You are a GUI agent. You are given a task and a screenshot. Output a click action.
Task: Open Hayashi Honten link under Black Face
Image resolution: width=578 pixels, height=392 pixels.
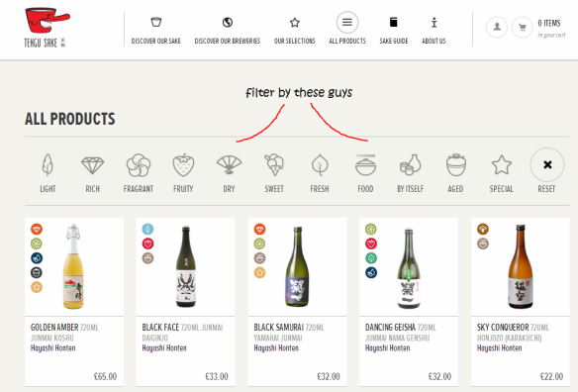click(x=164, y=347)
